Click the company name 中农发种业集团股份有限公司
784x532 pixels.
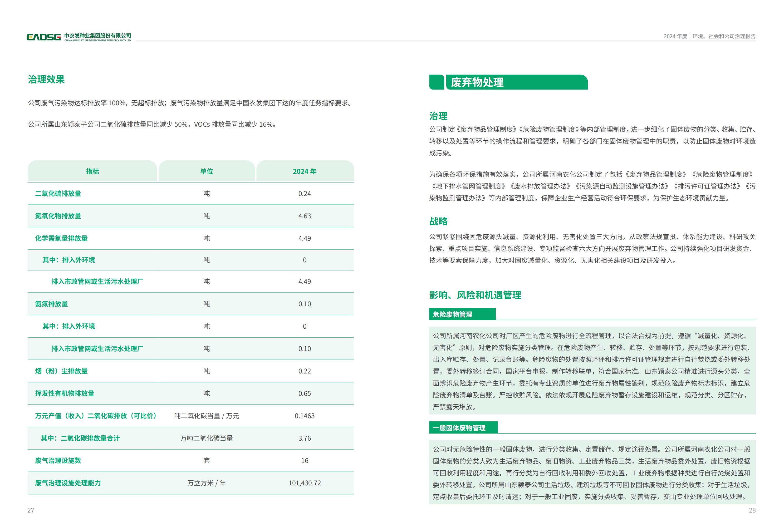coord(97,35)
